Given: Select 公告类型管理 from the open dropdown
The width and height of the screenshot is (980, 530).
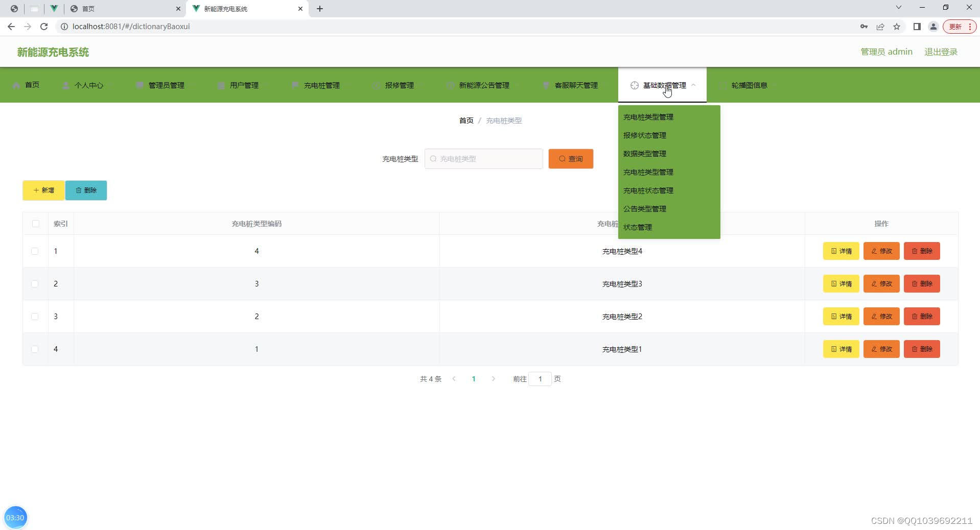Looking at the screenshot, I should (x=645, y=208).
